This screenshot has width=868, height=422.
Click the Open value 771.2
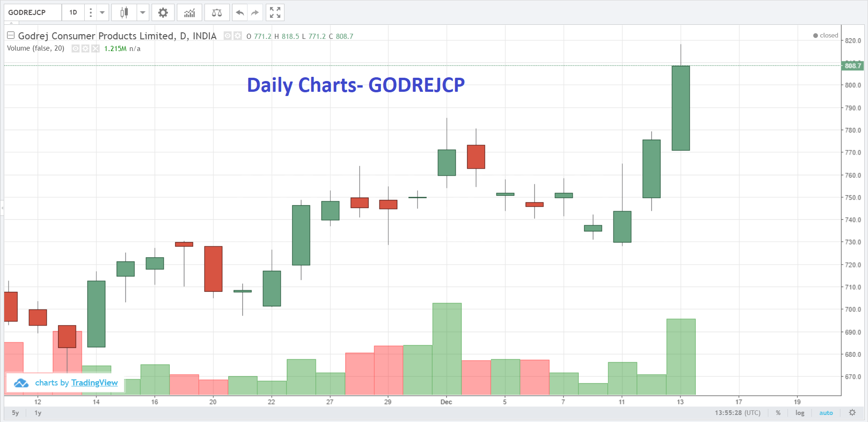263,36
